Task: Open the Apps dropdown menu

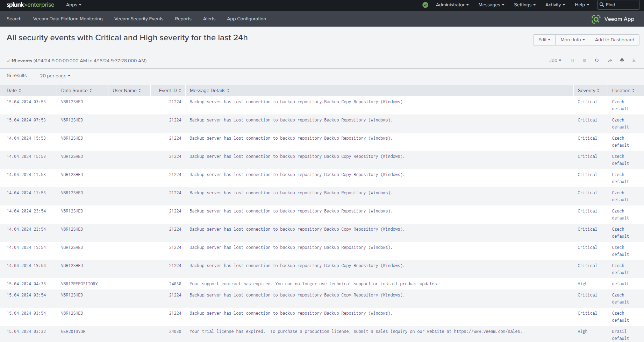Action: pos(74,5)
